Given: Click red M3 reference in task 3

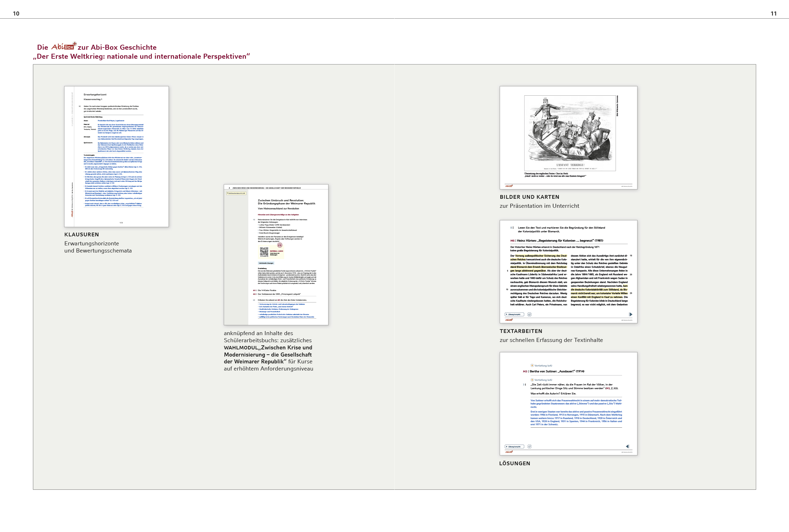Looking at the screenshot, I should click(608, 389).
